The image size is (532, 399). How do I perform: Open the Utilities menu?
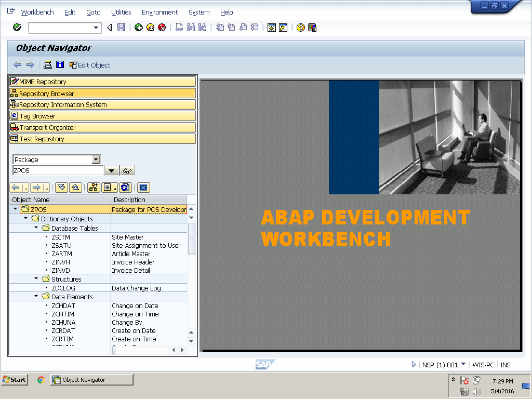point(121,12)
